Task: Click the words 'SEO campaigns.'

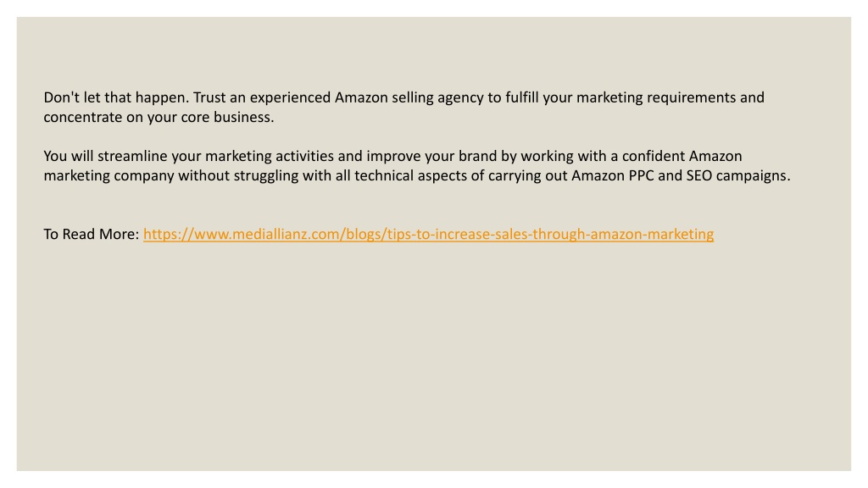Action: click(738, 176)
